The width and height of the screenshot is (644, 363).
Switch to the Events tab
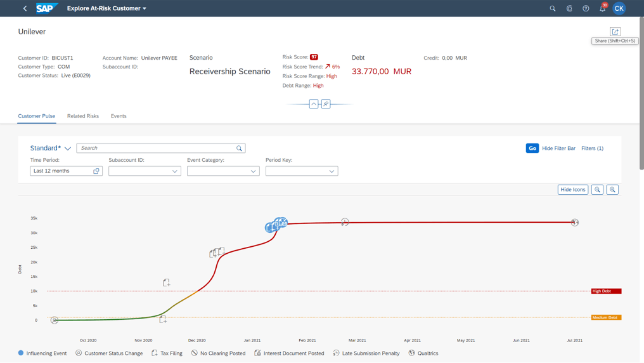click(x=119, y=116)
